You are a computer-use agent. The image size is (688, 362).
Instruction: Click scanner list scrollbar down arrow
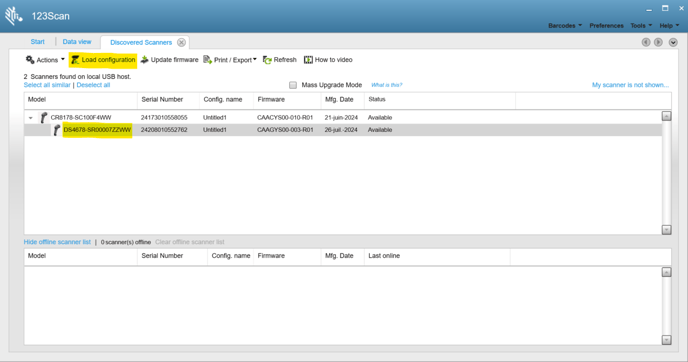click(666, 230)
